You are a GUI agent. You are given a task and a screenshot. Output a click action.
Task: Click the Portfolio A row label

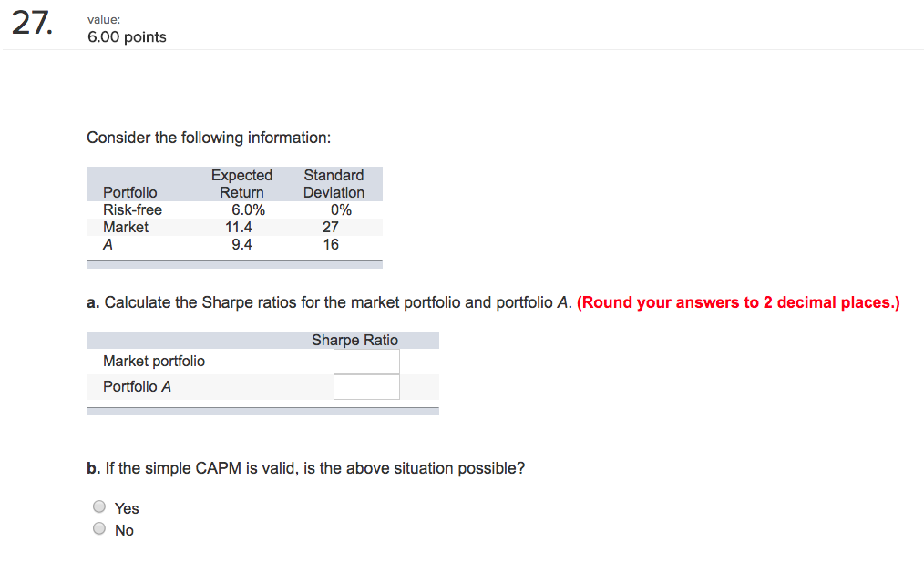137,386
